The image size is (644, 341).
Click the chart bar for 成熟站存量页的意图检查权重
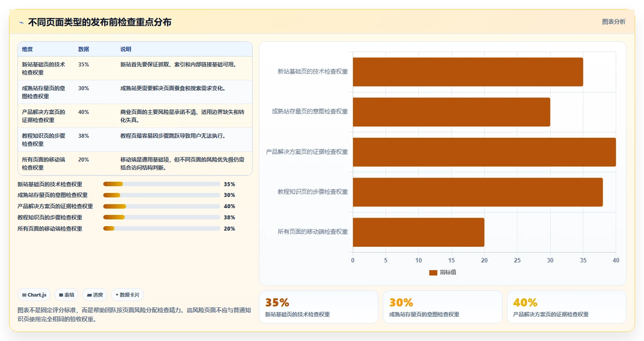coord(451,112)
